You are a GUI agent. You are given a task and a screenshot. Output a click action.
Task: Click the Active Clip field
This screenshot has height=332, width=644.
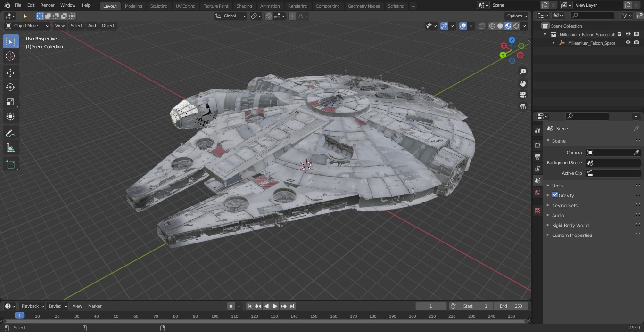coord(613,173)
